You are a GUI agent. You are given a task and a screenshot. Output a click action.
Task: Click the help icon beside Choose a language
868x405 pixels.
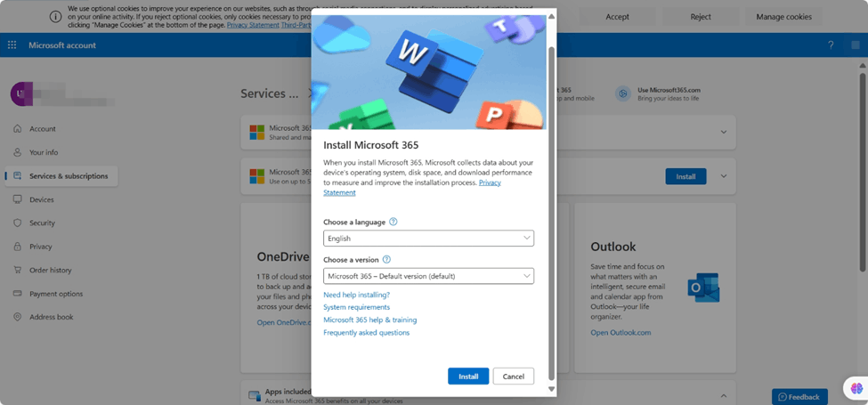coord(393,222)
